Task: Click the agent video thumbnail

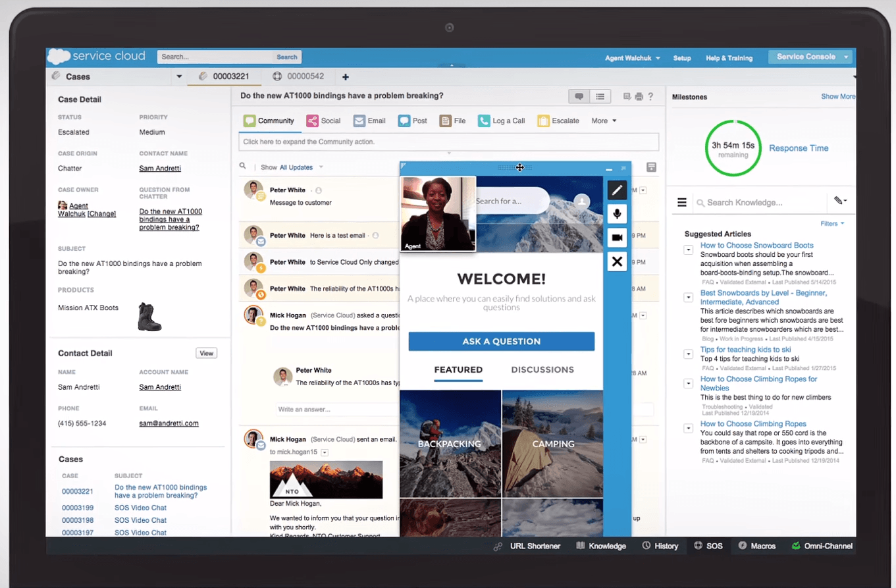Action: 438,213
